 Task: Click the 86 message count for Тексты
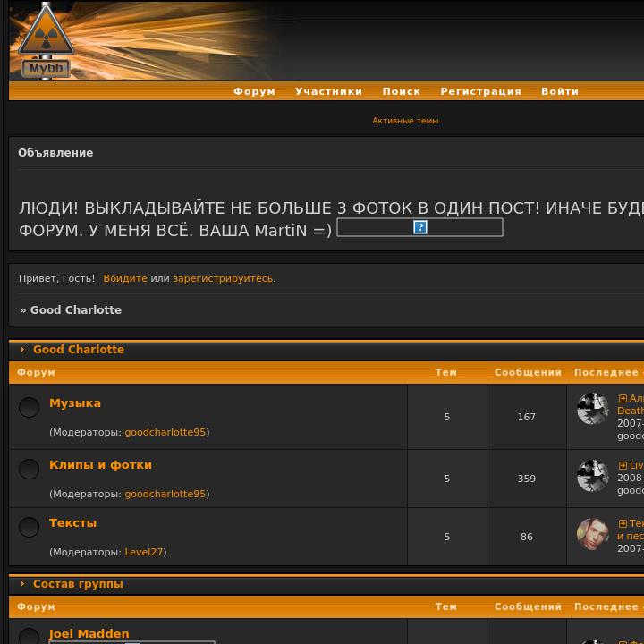(x=527, y=537)
